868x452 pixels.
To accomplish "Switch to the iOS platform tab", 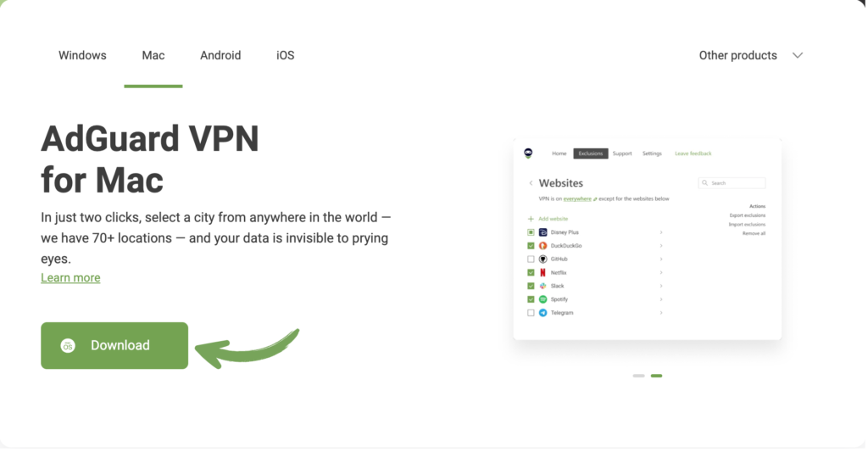I will [x=285, y=55].
